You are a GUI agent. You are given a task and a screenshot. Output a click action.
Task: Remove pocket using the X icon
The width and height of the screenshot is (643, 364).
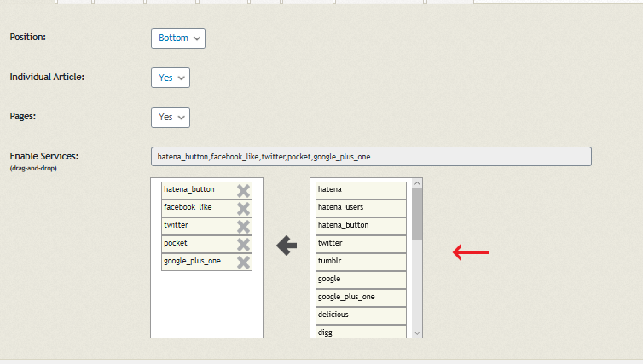243,245
